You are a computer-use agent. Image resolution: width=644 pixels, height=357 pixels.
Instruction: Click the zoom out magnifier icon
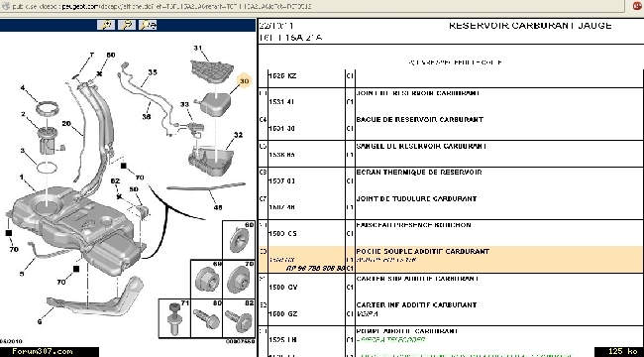point(127,25)
